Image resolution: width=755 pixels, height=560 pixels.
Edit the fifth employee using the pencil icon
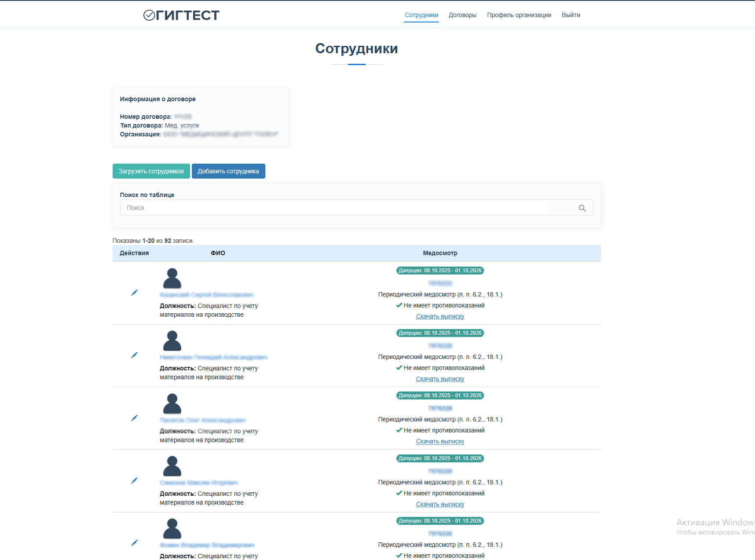(135, 543)
